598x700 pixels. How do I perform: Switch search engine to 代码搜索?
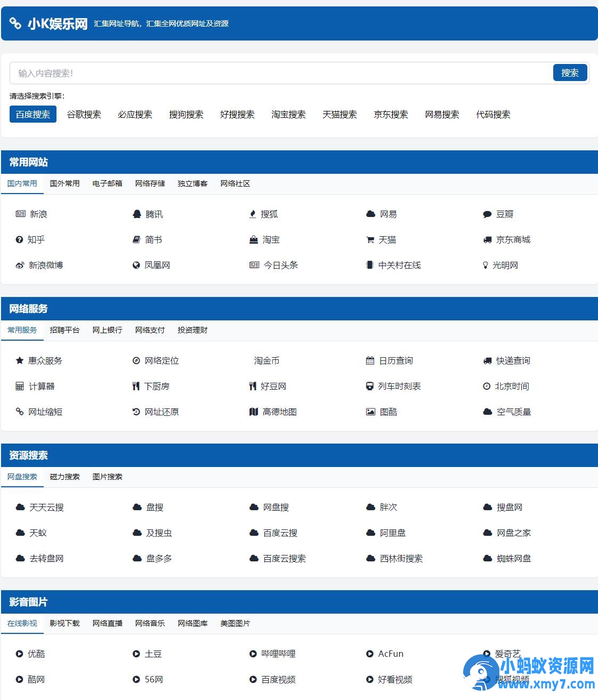[x=493, y=115]
